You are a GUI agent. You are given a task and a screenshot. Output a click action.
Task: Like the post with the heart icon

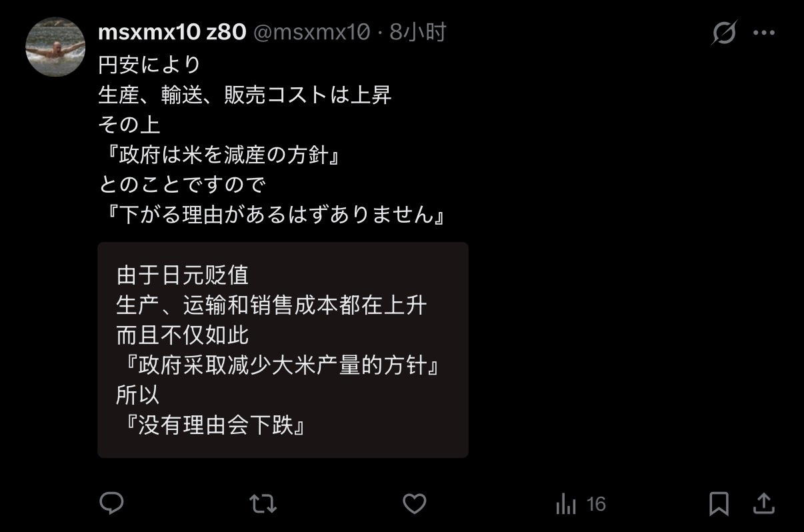tap(414, 504)
